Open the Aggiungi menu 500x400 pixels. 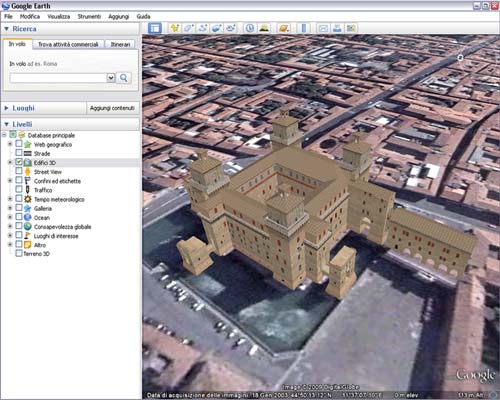pos(119,16)
